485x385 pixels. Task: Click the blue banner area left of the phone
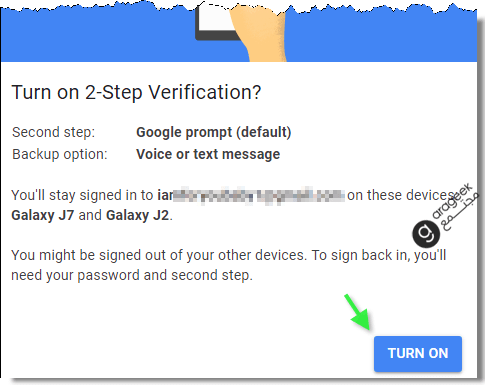97,37
